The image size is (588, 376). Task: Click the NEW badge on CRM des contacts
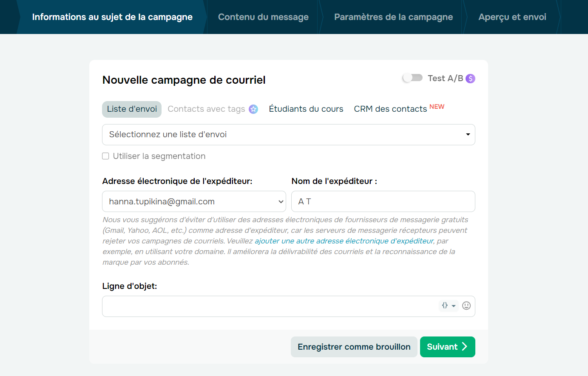pos(437,106)
